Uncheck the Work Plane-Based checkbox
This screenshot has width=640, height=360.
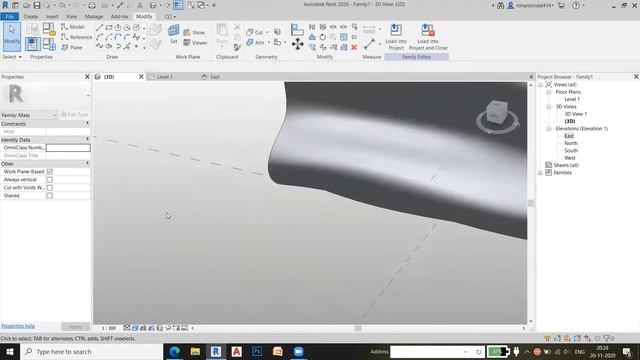[50, 172]
